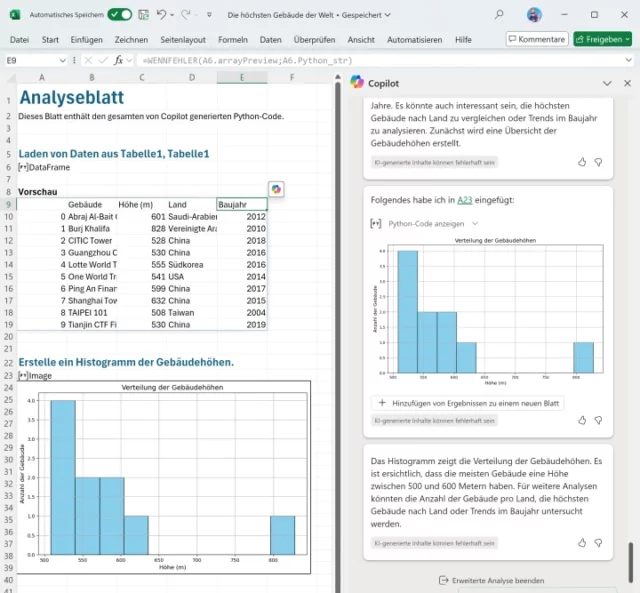
Task: Switch to the Einfügen tab
Action: pyautogui.click(x=87, y=40)
